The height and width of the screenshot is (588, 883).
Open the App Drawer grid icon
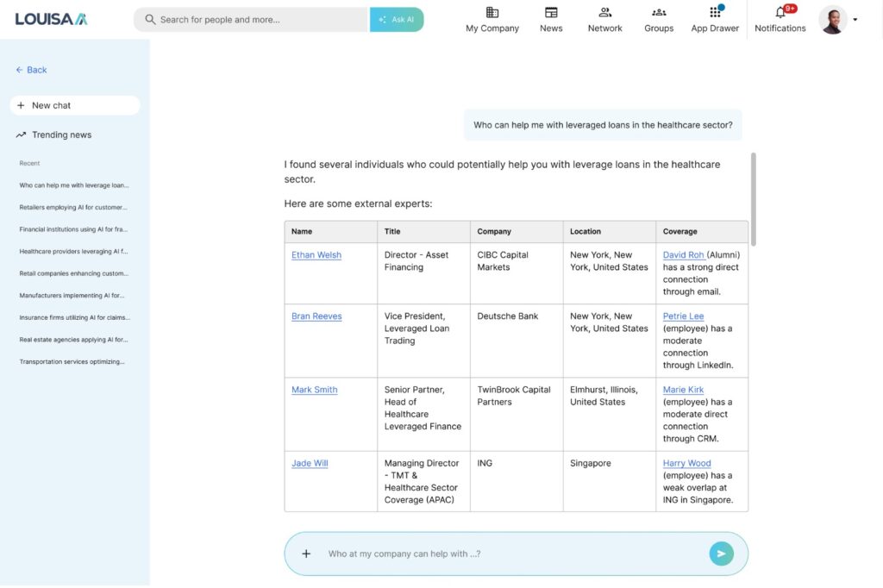715,13
